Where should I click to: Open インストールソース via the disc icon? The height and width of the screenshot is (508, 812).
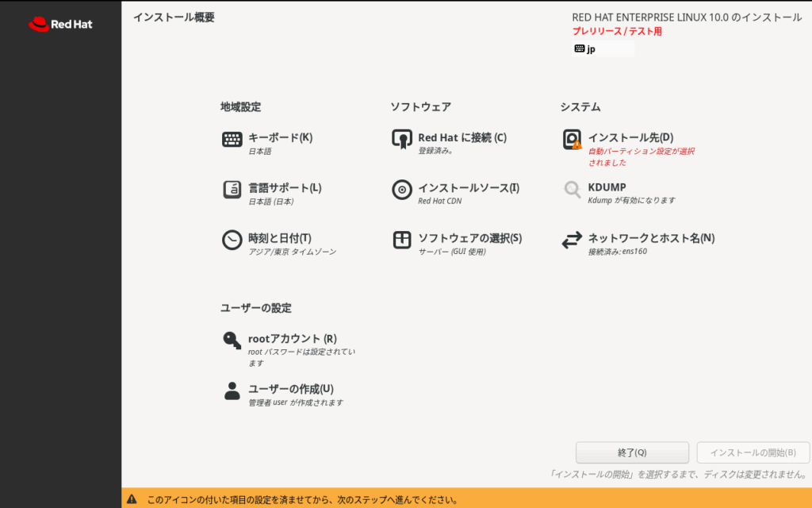[402, 190]
